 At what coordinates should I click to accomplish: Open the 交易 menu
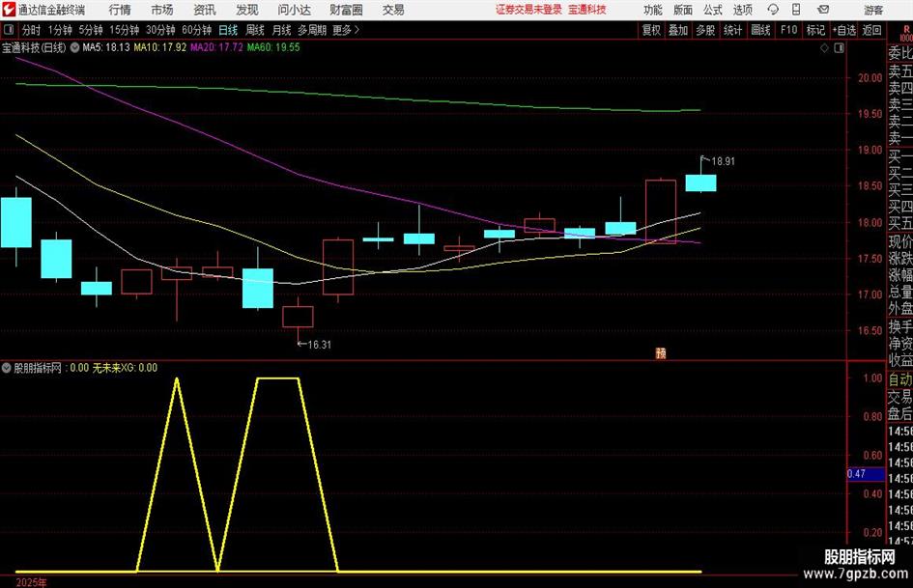point(393,10)
